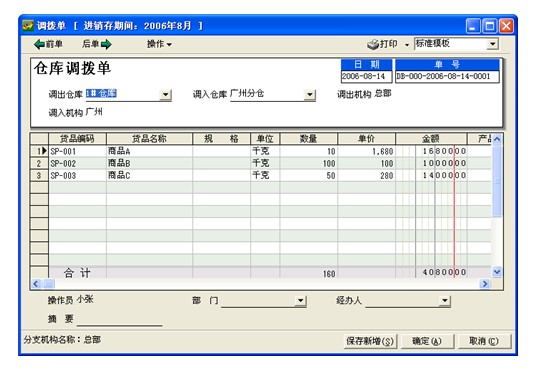
Task: Expand the 标准模板 template dropdown
Action: (x=492, y=44)
